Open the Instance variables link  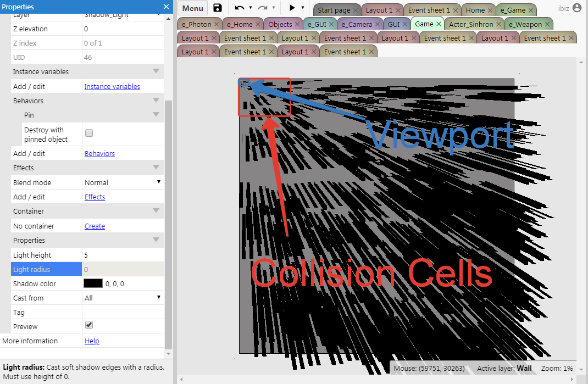click(x=112, y=87)
